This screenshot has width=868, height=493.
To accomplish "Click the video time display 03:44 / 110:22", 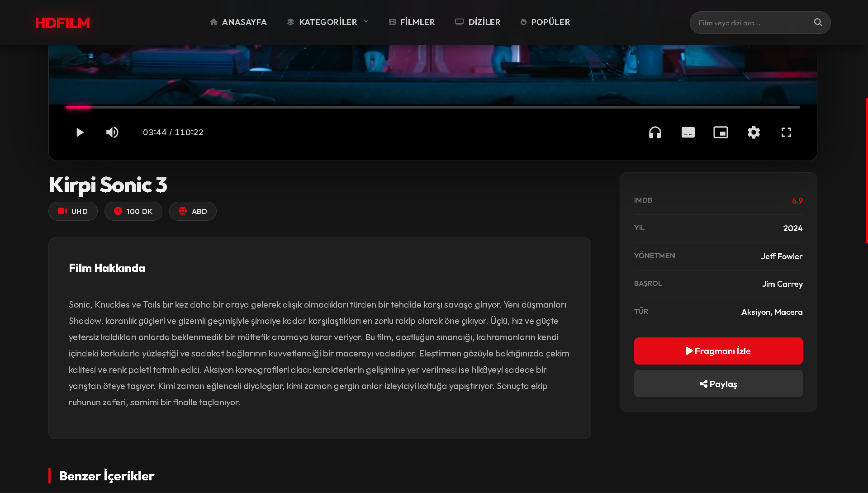I will (173, 133).
